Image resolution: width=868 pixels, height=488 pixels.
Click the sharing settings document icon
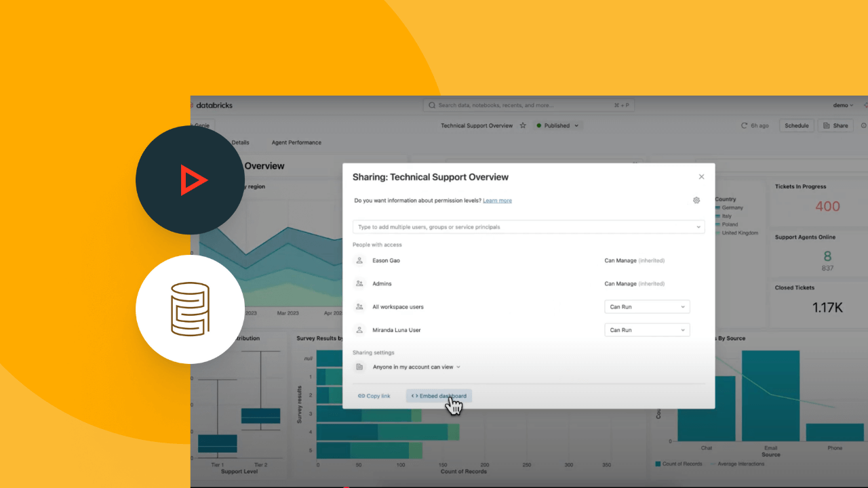(x=359, y=367)
